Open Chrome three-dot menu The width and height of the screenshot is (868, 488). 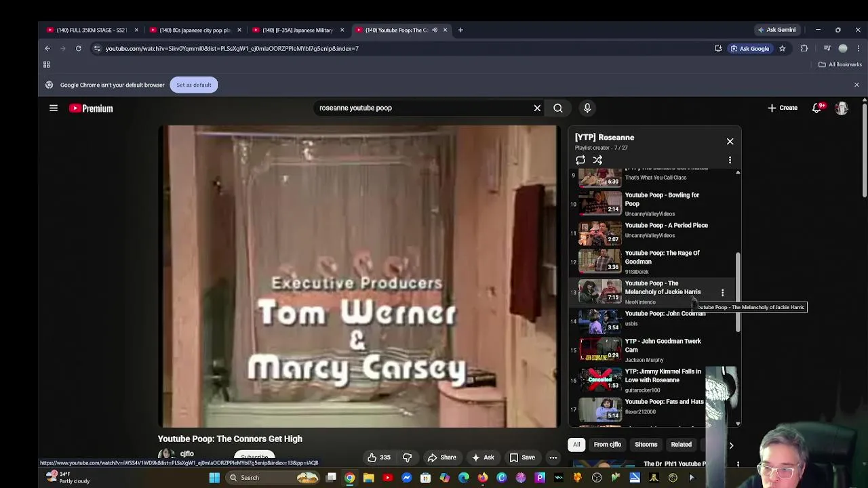coord(859,48)
